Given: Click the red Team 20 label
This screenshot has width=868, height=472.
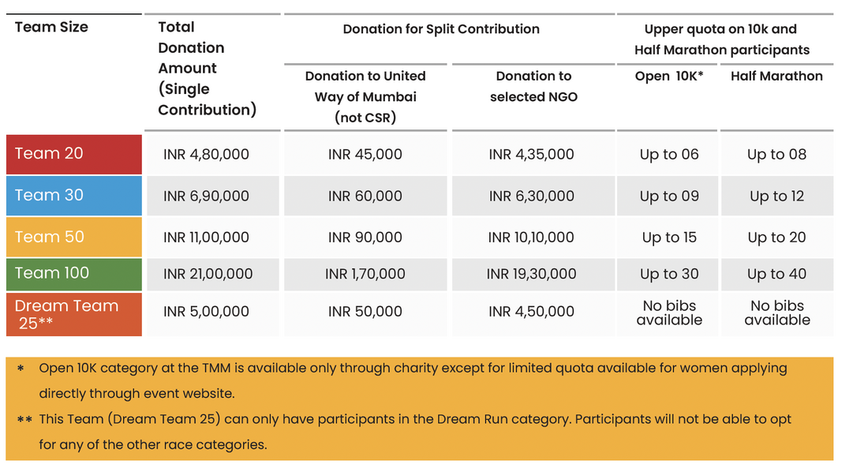Looking at the screenshot, I should (x=49, y=154).
